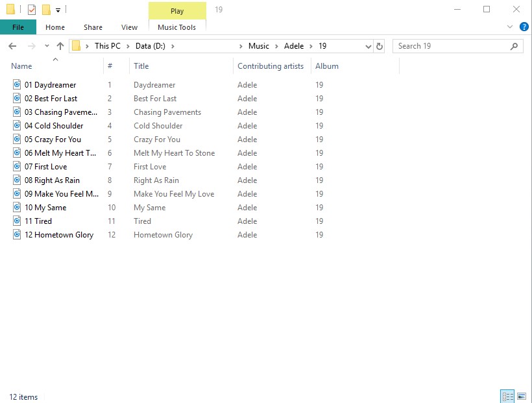
Task: Open Help with the question mark icon
Action: [524, 27]
